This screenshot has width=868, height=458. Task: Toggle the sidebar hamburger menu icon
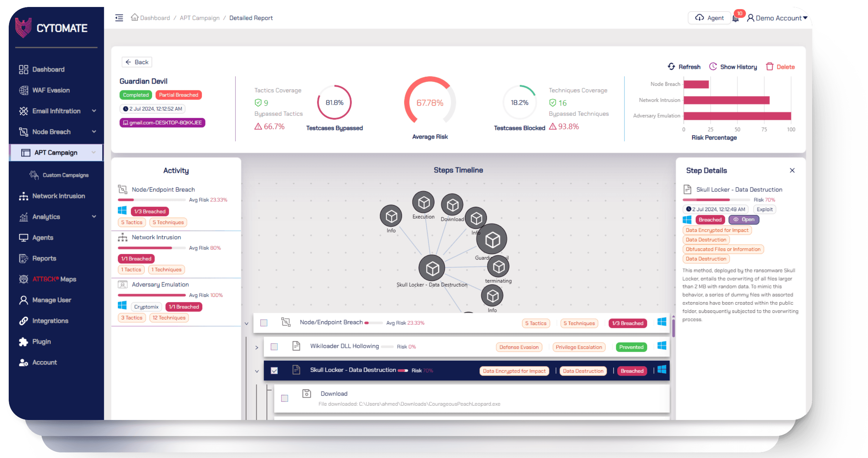pyautogui.click(x=119, y=18)
